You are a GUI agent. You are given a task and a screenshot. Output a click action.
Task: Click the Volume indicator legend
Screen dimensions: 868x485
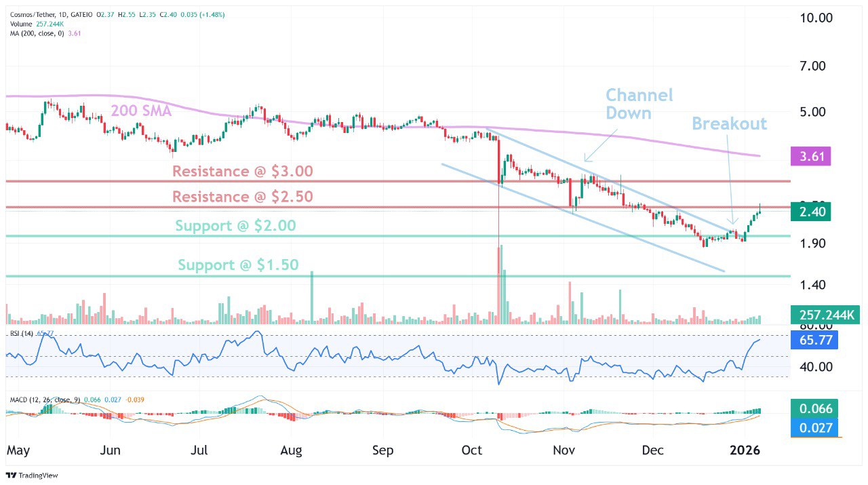pyautogui.click(x=23, y=24)
